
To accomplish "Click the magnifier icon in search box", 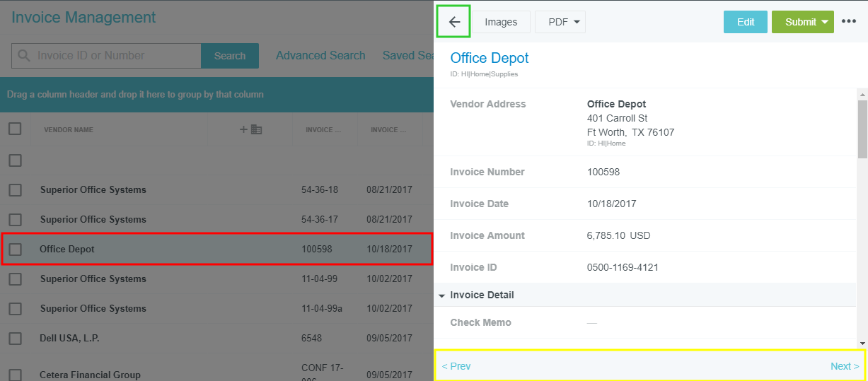I will pos(24,56).
